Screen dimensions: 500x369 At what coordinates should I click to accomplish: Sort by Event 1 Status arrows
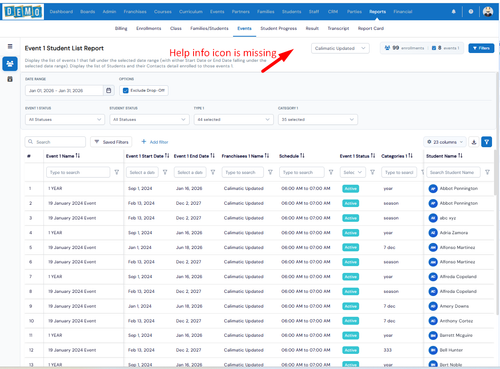(x=373, y=156)
